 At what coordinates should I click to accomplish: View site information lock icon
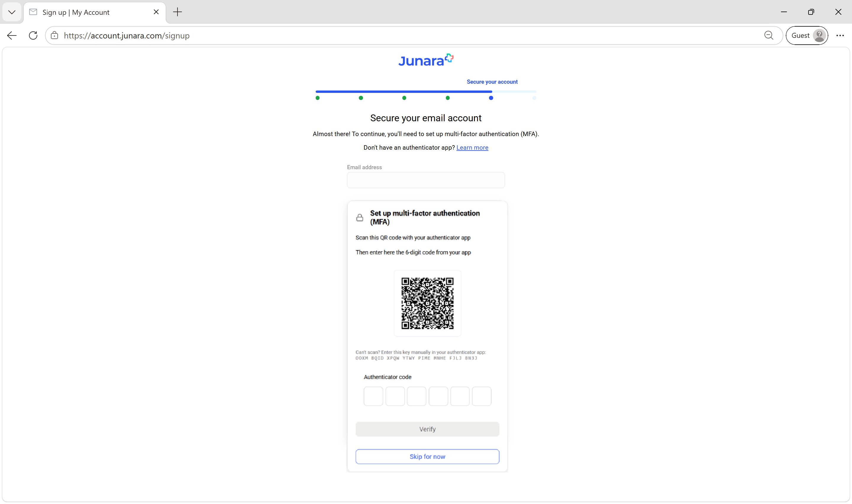(x=54, y=36)
